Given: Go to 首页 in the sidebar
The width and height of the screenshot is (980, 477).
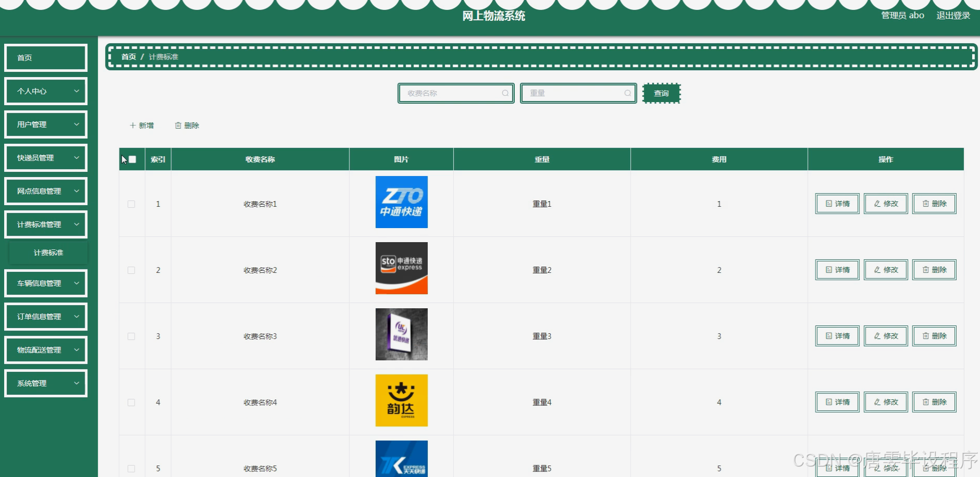Looking at the screenshot, I should tap(46, 58).
